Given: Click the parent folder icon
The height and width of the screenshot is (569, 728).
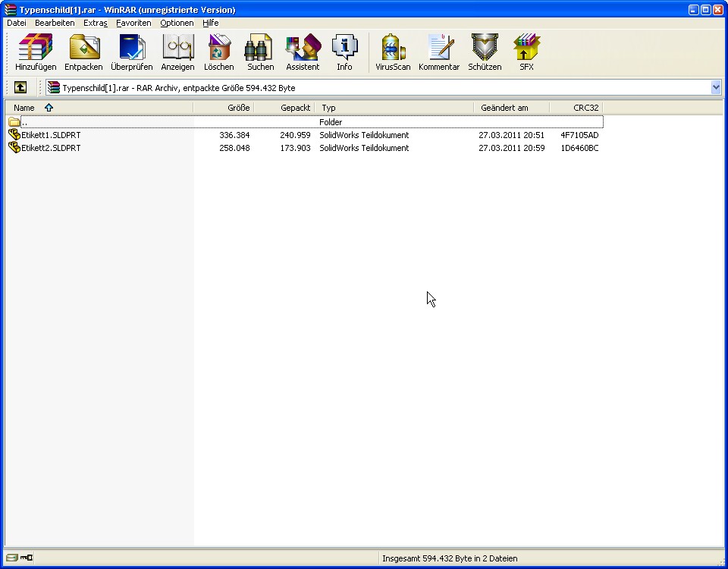Looking at the screenshot, I should pos(14,122).
